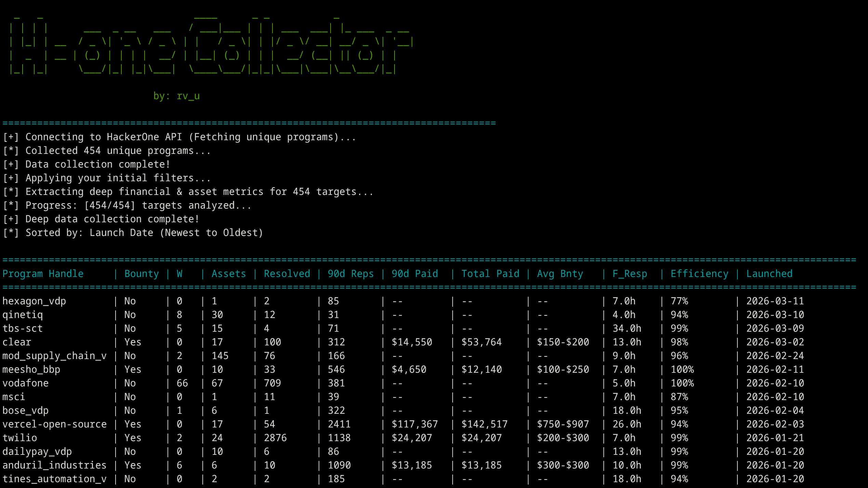Click the Launched column header

(x=770, y=274)
